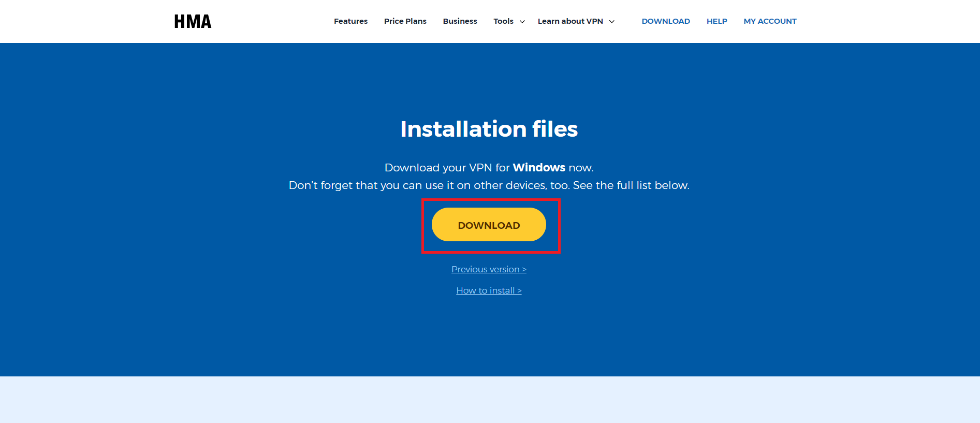Click the bold Windows word

(x=539, y=168)
